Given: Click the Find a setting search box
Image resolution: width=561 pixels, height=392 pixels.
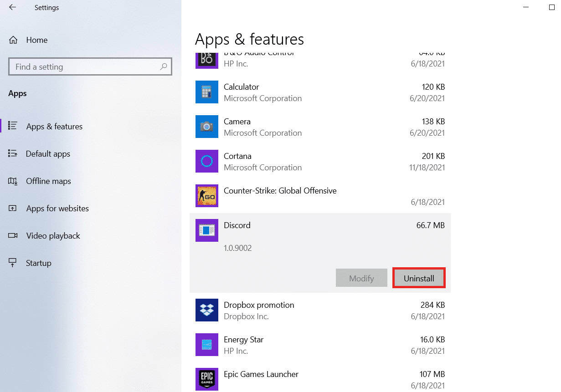Looking at the screenshot, I should (90, 66).
